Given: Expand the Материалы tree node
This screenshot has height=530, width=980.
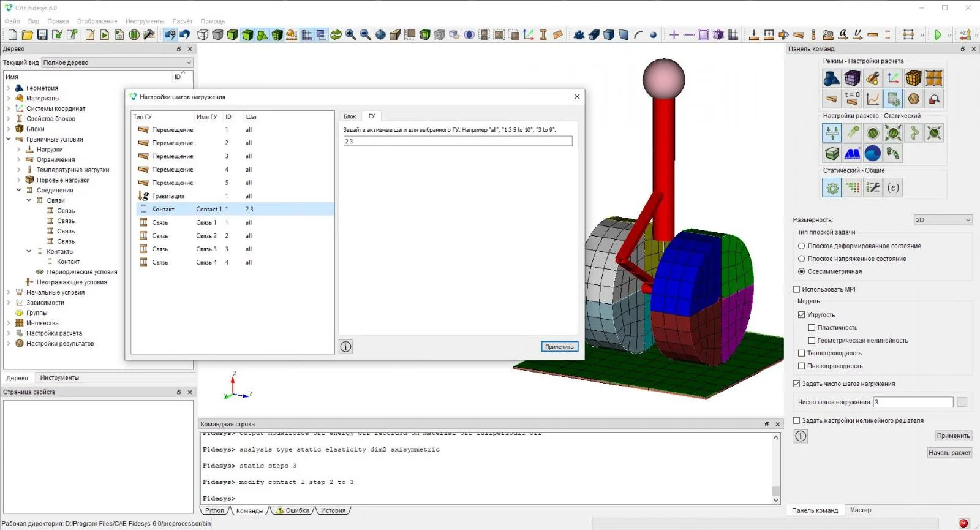Looking at the screenshot, I should [9, 99].
